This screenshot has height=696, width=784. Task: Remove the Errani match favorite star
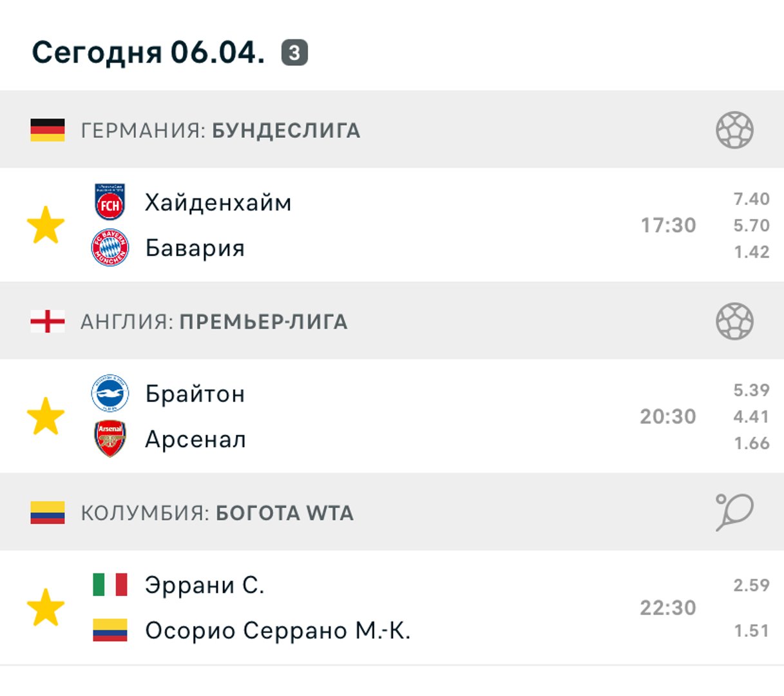click(x=46, y=607)
